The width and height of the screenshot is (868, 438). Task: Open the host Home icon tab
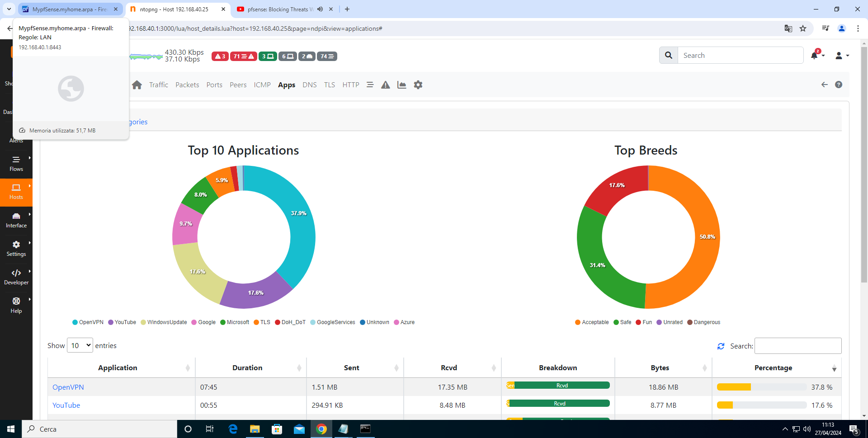point(137,85)
